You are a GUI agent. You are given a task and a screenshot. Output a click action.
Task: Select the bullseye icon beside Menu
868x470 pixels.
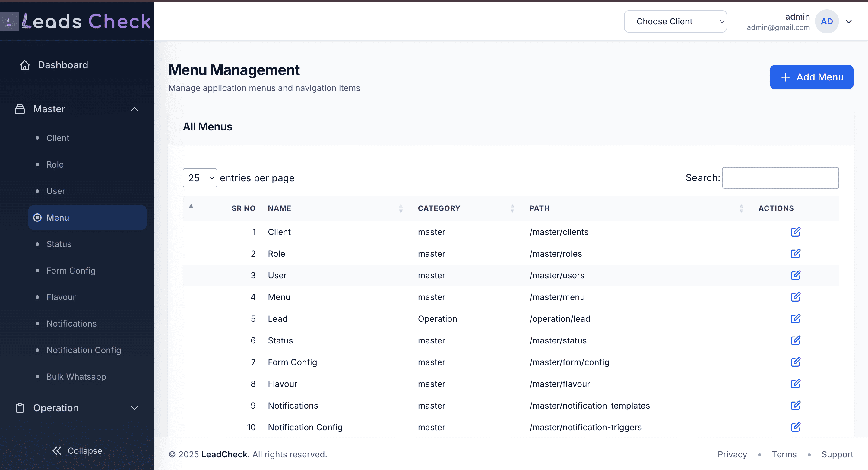(37, 218)
